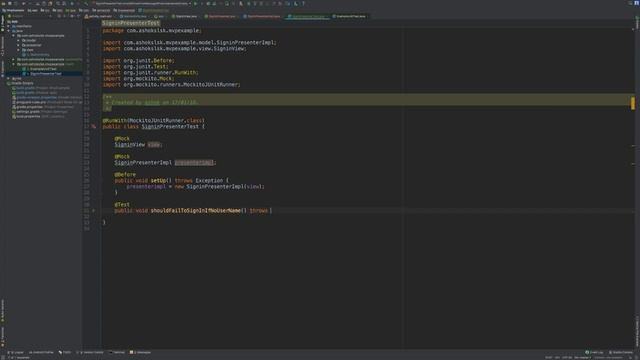Run shouldFailToSignInIfNoUserName test from gutter icon
Image resolution: width=640 pixels, height=360 pixels.
(93, 211)
